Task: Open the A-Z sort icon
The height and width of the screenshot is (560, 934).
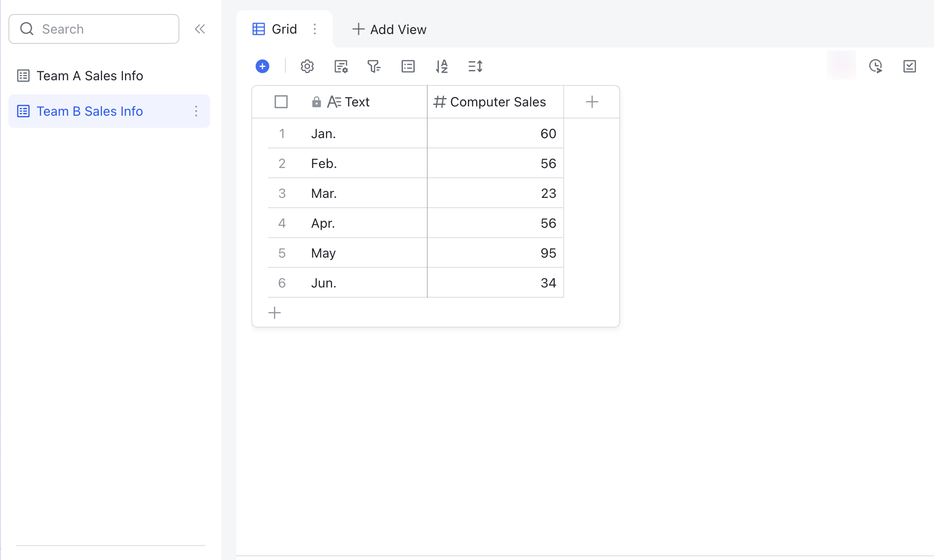Action: coord(442,66)
